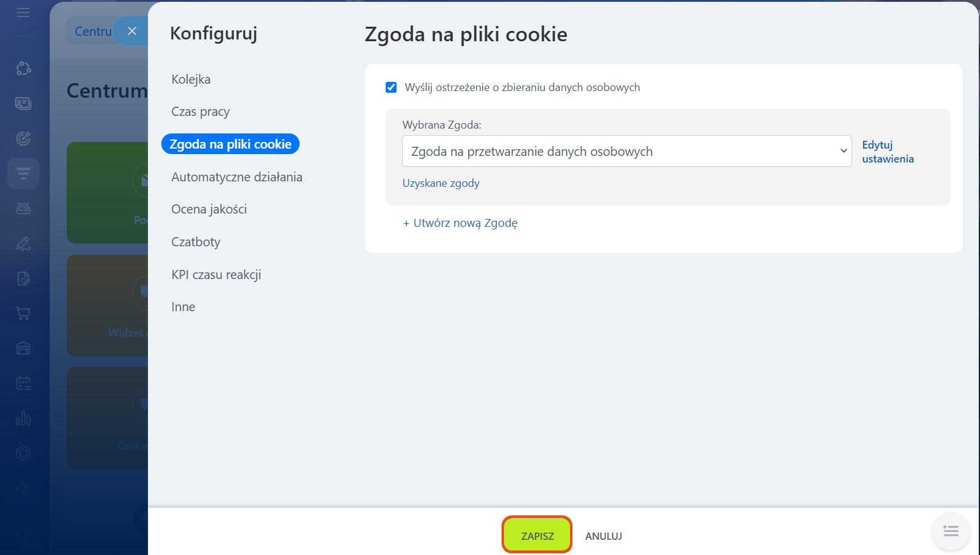
Task: Open the list menu icon at bottom right
Action: [950, 531]
